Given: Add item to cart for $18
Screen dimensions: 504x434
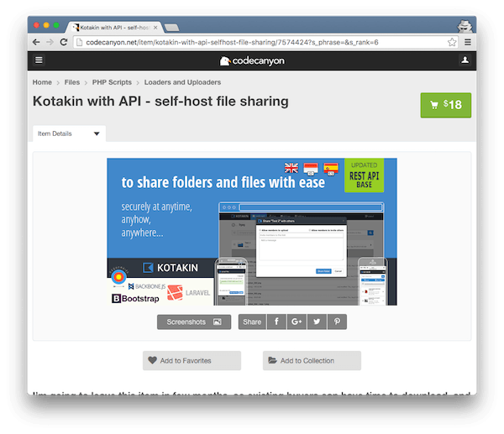Looking at the screenshot, I should [446, 105].
